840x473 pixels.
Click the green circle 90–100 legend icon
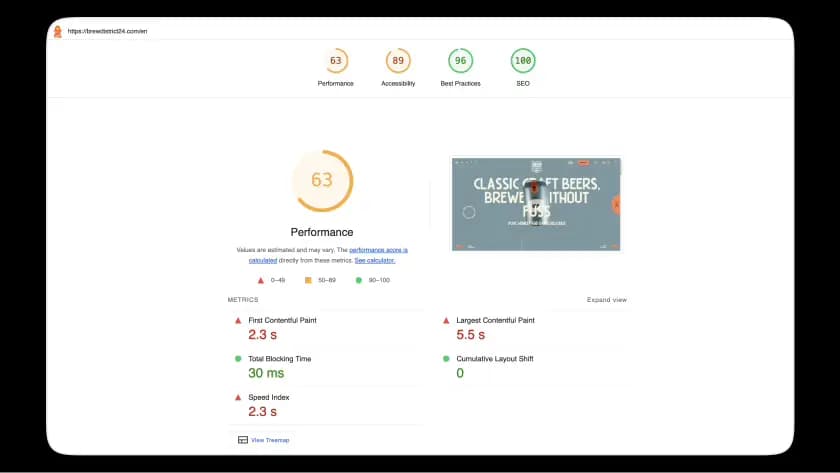tap(358, 280)
